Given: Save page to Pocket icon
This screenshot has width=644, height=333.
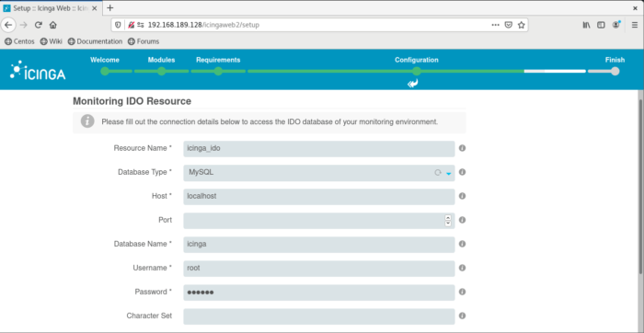Looking at the screenshot, I should click(x=509, y=25).
